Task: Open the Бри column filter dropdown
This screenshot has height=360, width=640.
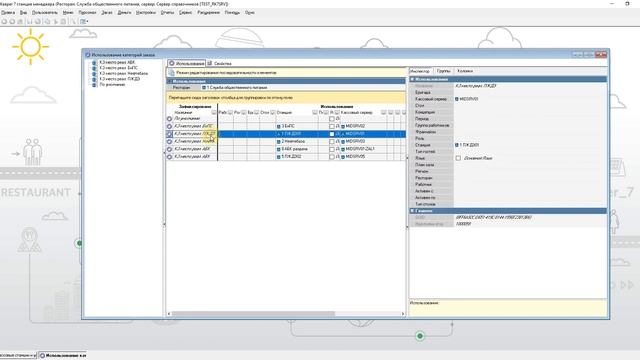Action: (x=256, y=112)
